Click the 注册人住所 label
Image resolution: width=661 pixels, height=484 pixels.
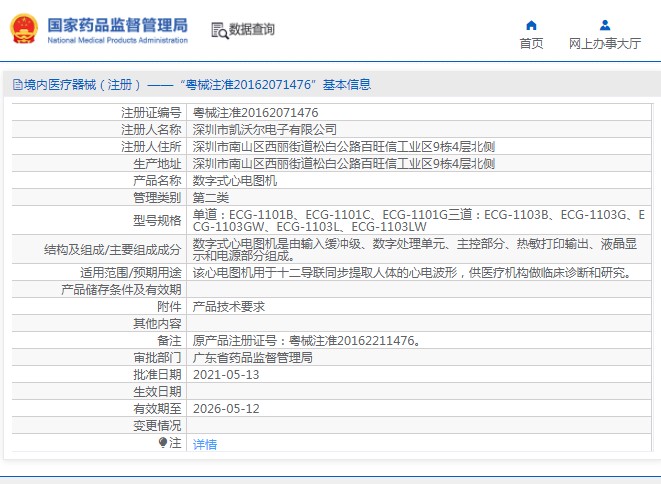coord(151,147)
